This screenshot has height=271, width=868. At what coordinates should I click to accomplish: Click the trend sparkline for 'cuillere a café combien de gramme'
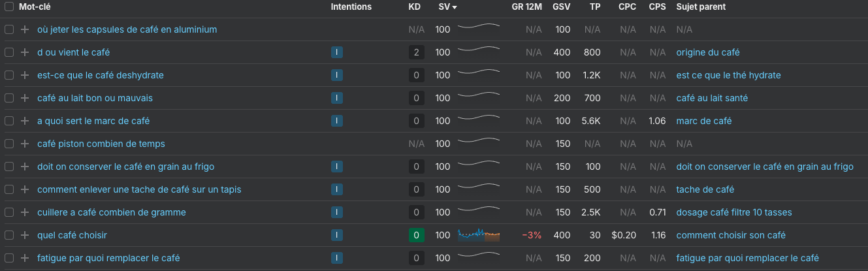pyautogui.click(x=479, y=212)
